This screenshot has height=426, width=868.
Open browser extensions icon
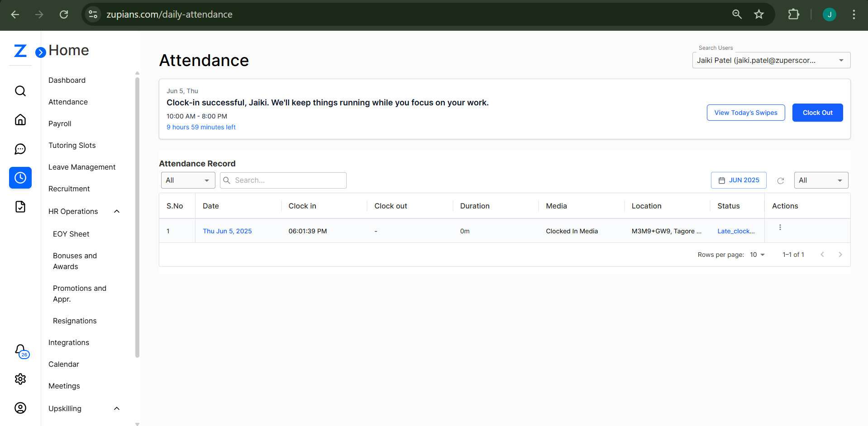point(793,14)
